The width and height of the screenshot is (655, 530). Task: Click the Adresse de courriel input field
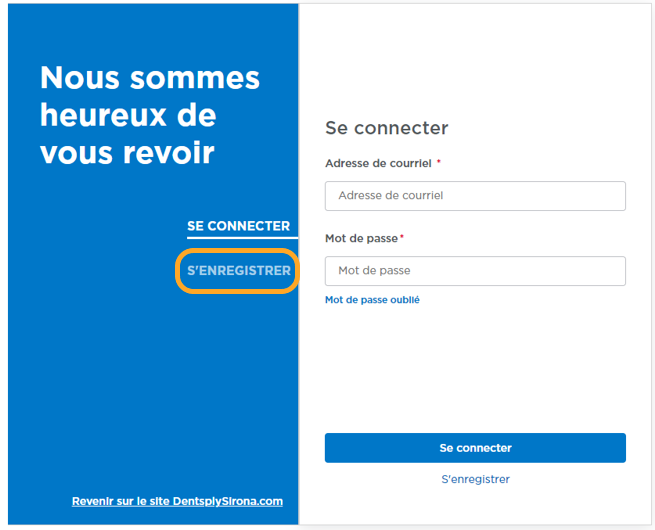(475, 196)
